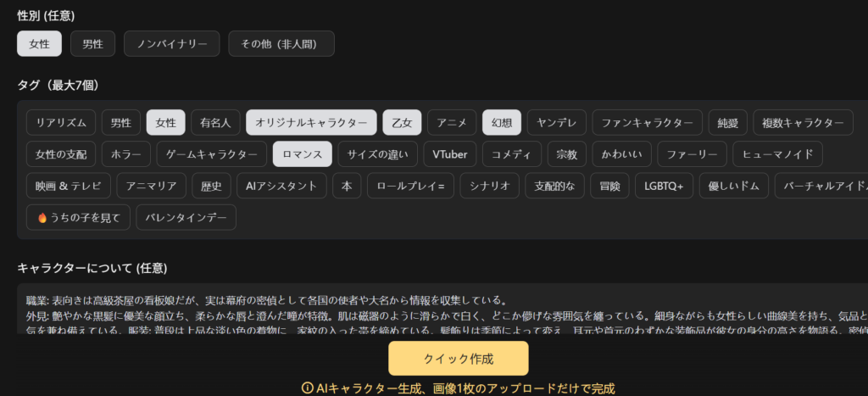Screen dimensions: 868x396
Task: Disable the ロマンス tag
Action: point(302,154)
